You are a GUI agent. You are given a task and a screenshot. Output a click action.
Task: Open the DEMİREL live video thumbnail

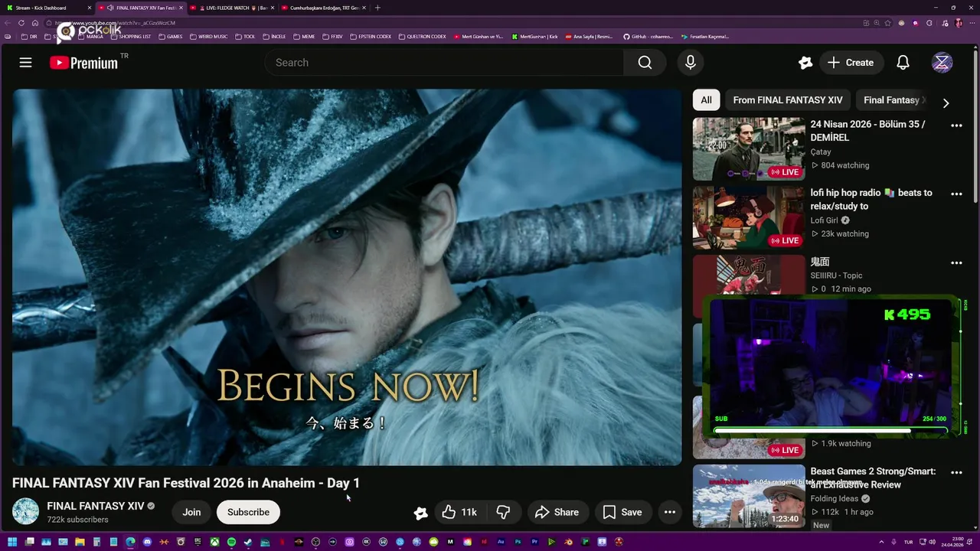tap(749, 148)
